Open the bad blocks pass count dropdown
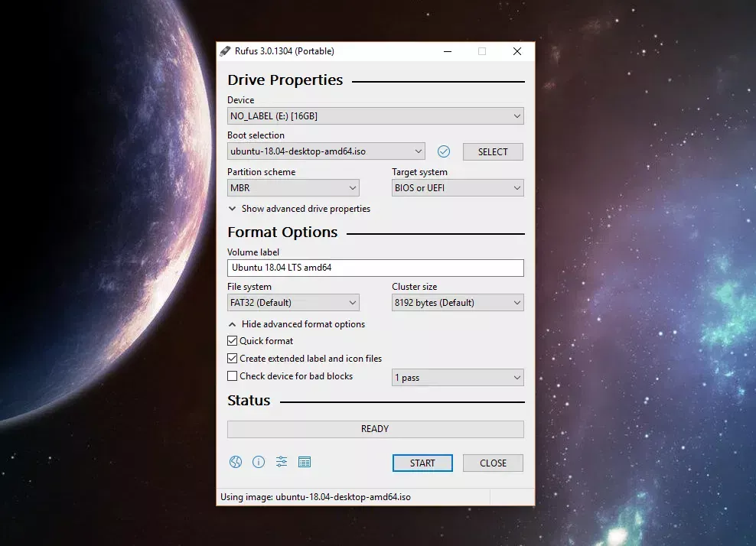The width and height of the screenshot is (756, 546). pyautogui.click(x=457, y=377)
